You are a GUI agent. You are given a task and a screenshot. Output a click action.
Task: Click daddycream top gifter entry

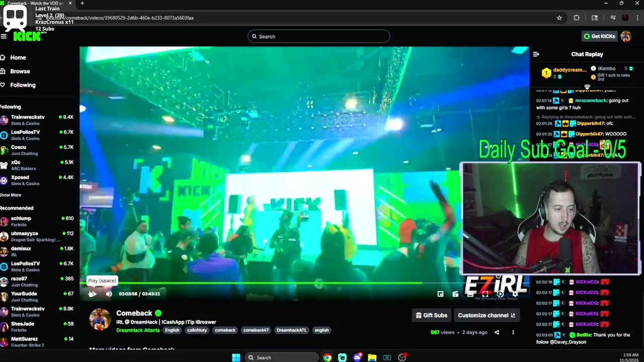564,73
